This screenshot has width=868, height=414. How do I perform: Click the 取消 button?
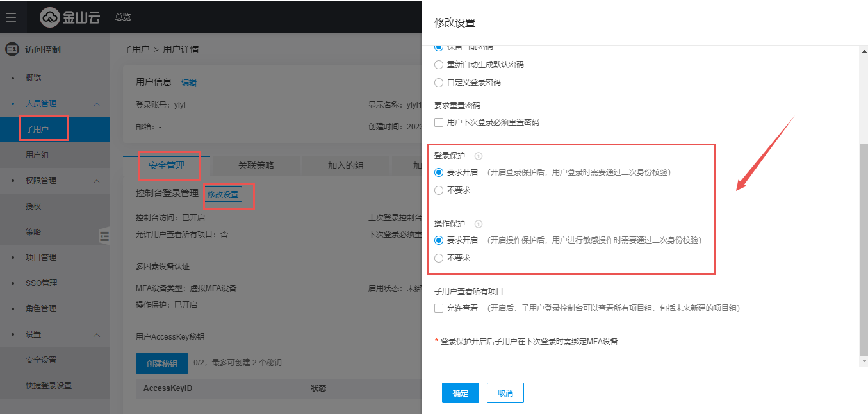tap(505, 393)
